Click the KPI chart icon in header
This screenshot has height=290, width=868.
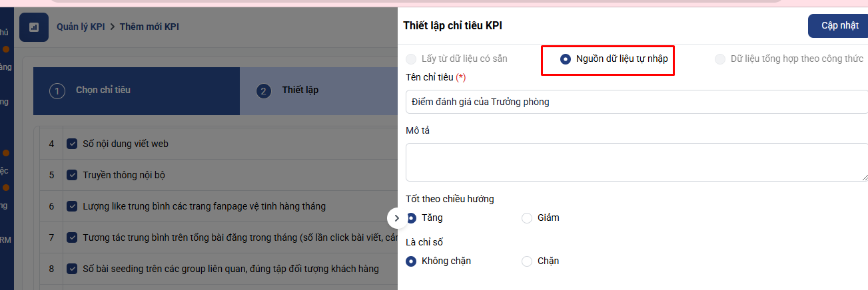[34, 27]
